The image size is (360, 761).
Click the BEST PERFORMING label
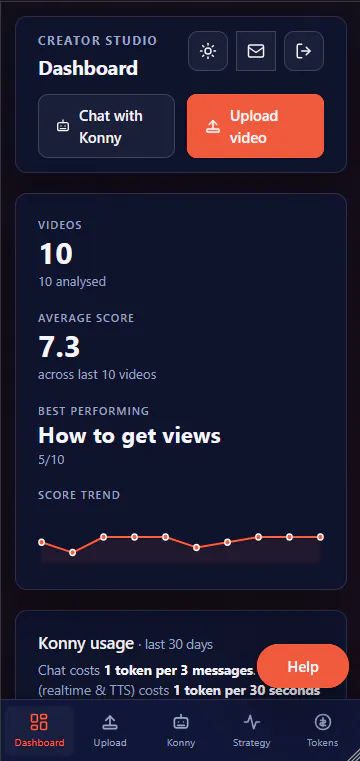pyautogui.click(x=93, y=411)
